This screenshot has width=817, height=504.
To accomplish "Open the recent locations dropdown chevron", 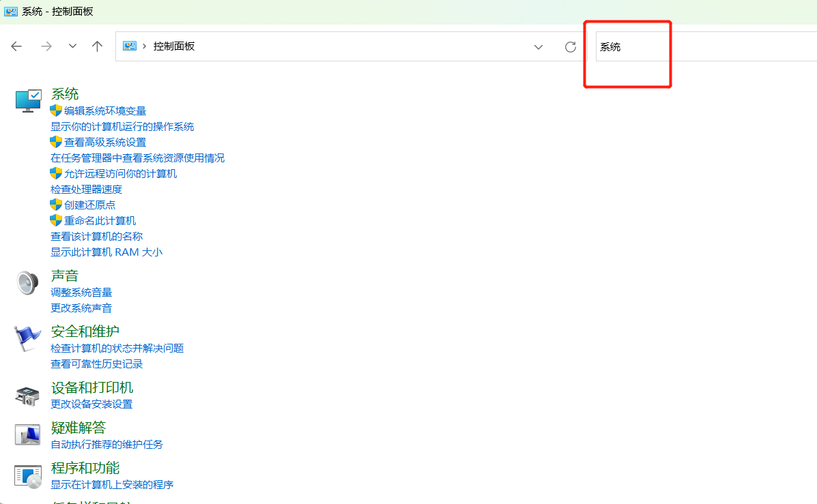I will point(72,46).
